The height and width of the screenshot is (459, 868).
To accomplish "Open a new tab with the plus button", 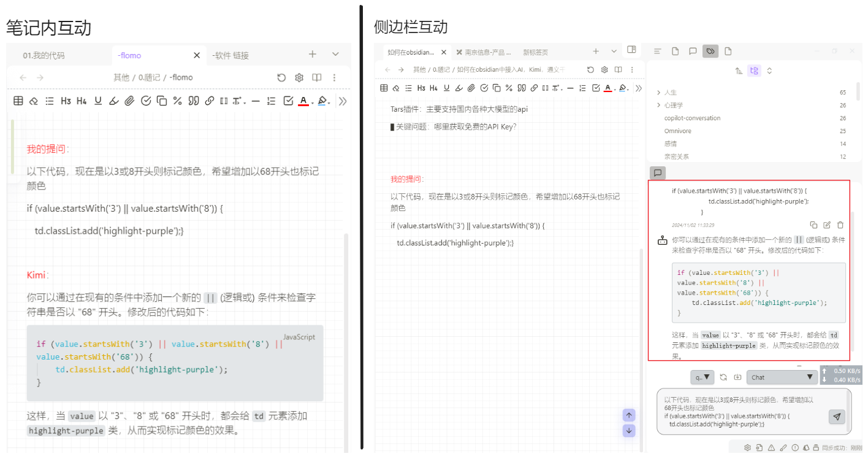I will pyautogui.click(x=312, y=54).
